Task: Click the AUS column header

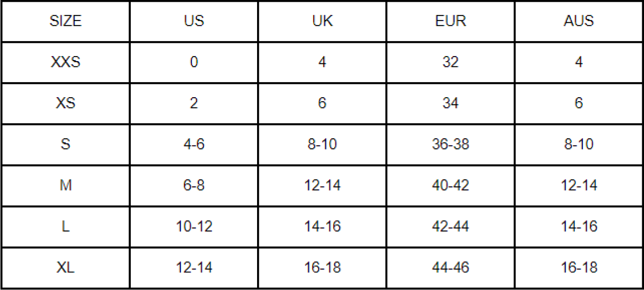Action: 579,21
